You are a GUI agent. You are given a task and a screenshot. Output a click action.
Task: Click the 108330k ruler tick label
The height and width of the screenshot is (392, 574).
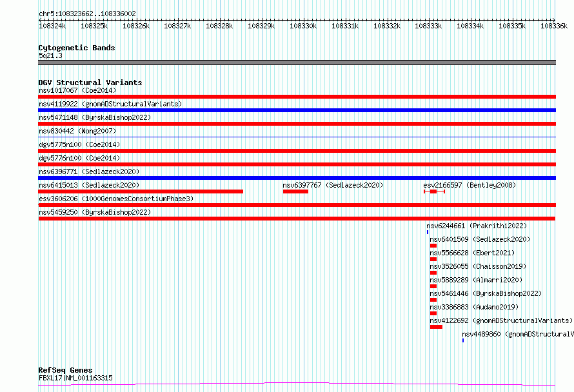click(x=304, y=26)
